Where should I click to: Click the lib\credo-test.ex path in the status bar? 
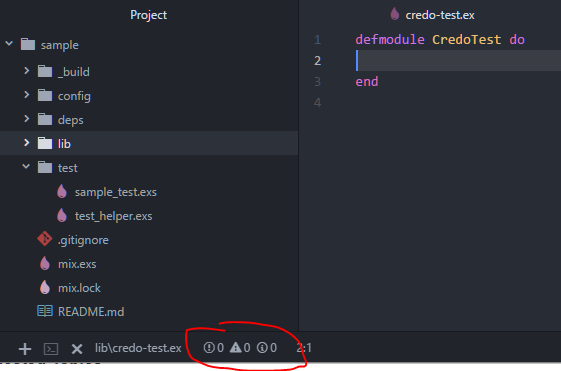click(138, 348)
